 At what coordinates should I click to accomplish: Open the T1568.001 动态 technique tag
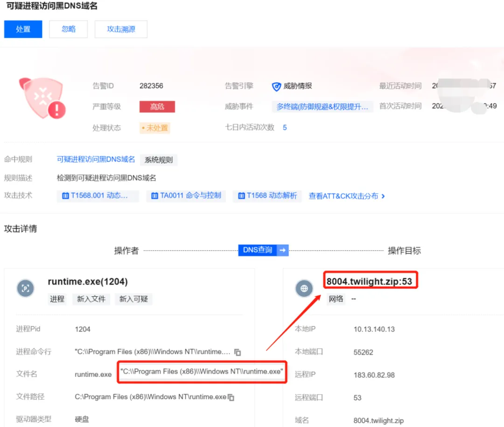98,196
